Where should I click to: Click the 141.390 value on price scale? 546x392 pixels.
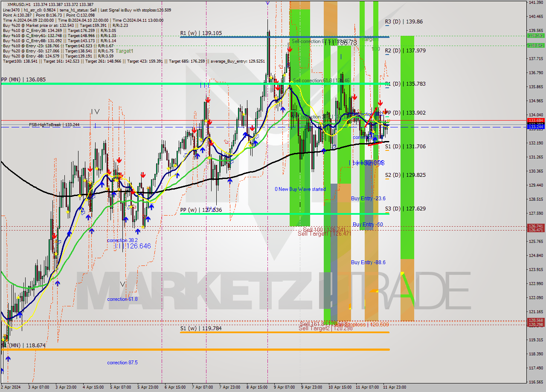535,3
